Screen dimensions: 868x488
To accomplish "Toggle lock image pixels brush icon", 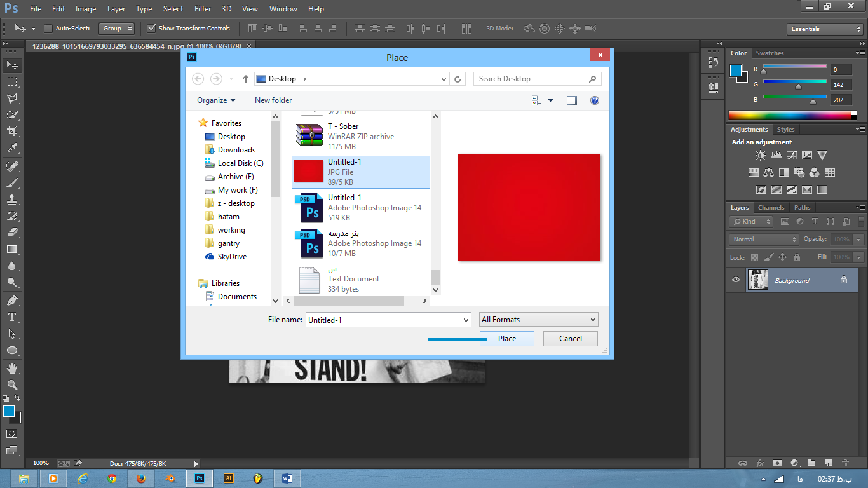I will 768,257.
